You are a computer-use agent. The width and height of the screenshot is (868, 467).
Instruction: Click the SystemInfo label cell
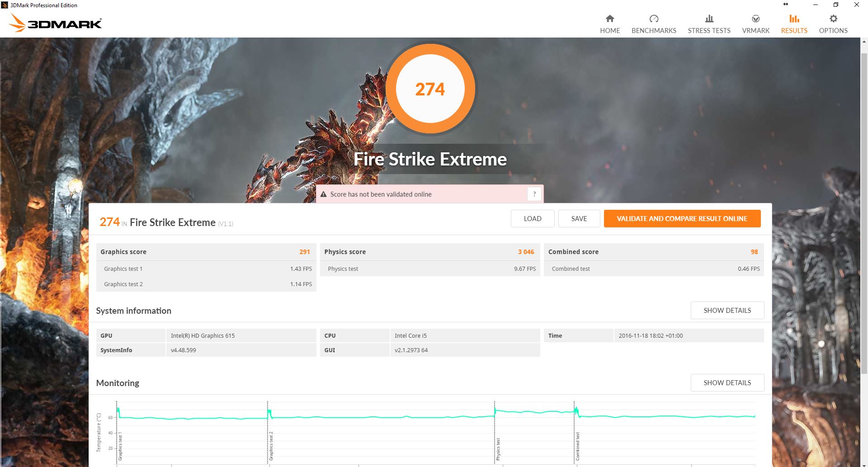(x=131, y=350)
